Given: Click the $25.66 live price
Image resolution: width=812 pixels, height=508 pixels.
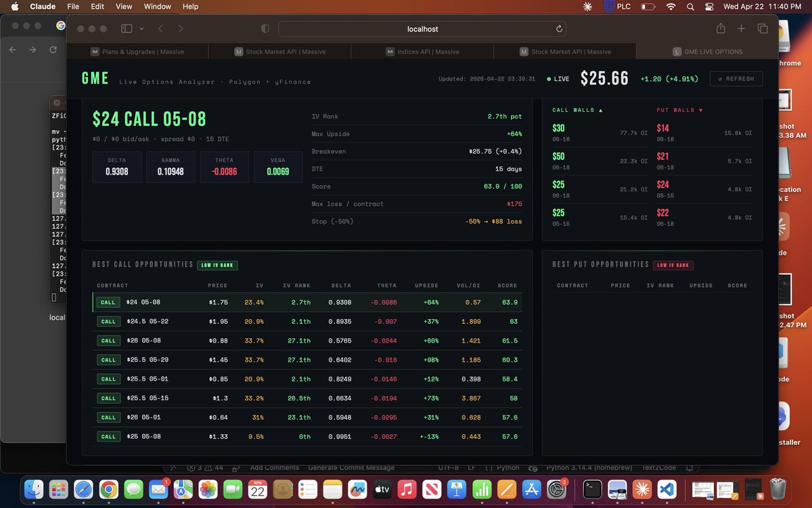Looking at the screenshot, I should click(604, 79).
